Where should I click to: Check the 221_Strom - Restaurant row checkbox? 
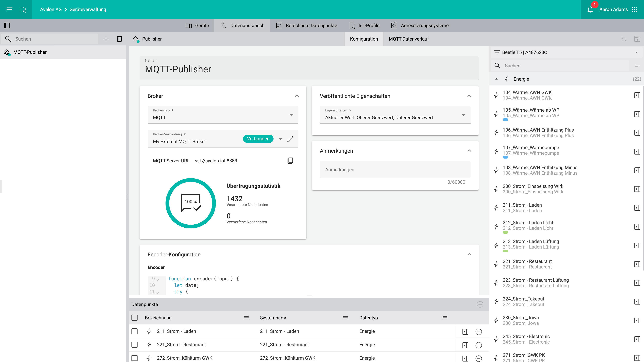(135, 345)
